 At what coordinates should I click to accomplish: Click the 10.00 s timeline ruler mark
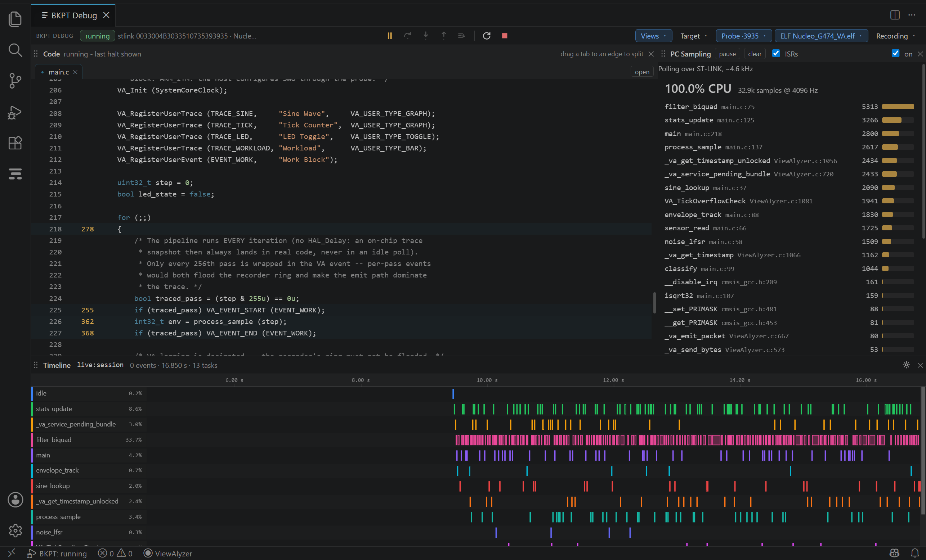[487, 380]
